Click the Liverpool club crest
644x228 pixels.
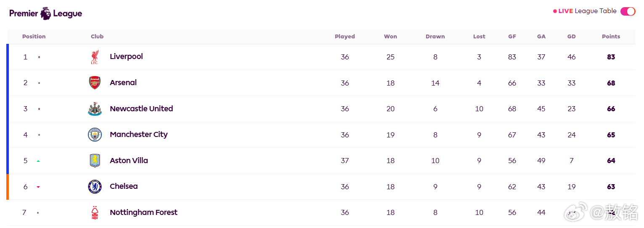click(95, 57)
